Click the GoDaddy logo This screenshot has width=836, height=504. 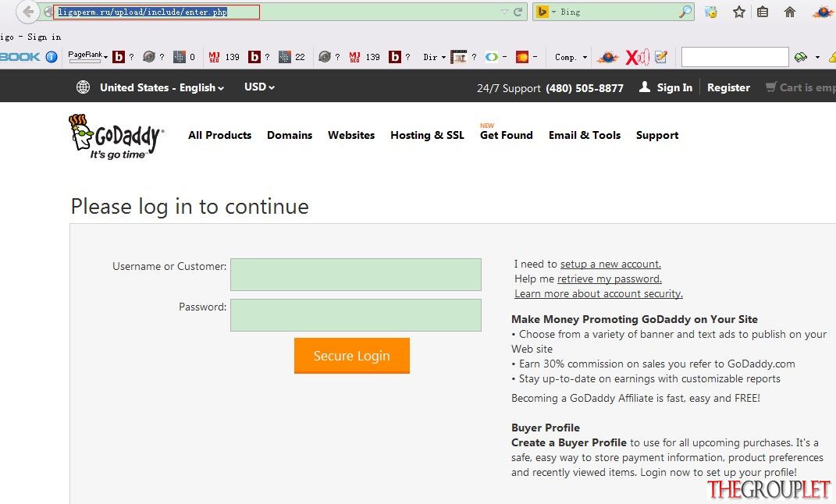coord(116,137)
